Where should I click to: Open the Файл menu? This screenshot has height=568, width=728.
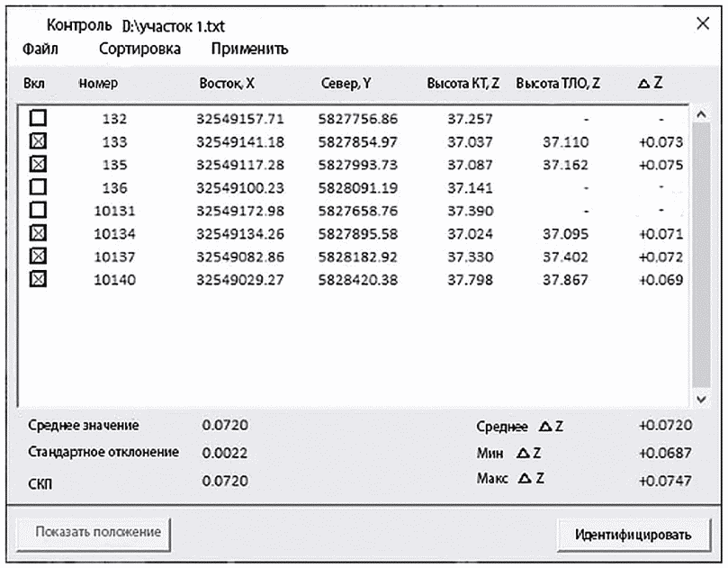coord(40,49)
